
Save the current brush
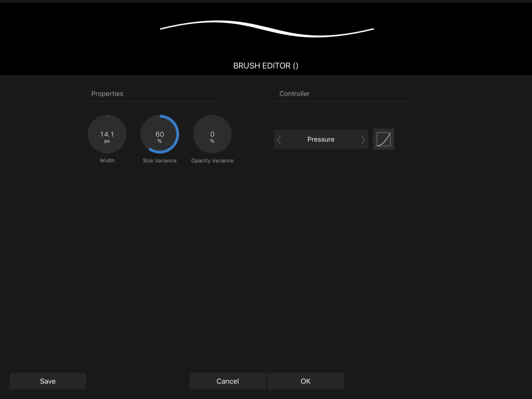47,381
